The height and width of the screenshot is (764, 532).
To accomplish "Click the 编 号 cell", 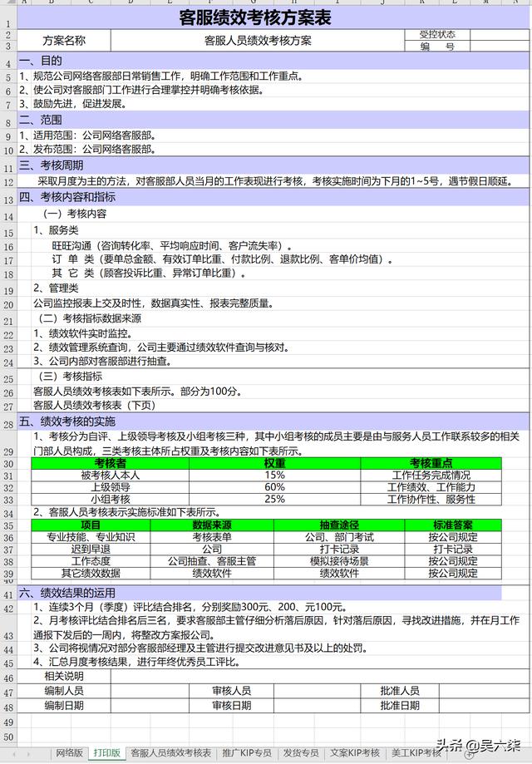I will point(437,47).
